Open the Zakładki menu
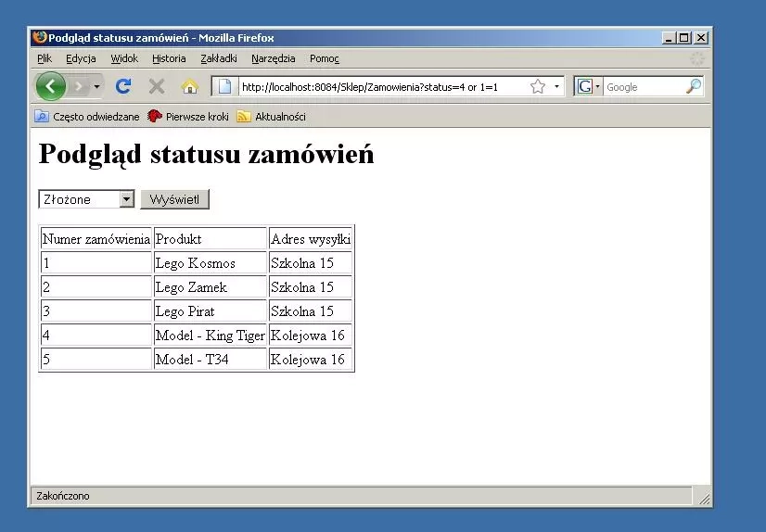The image size is (766, 532). point(218,58)
